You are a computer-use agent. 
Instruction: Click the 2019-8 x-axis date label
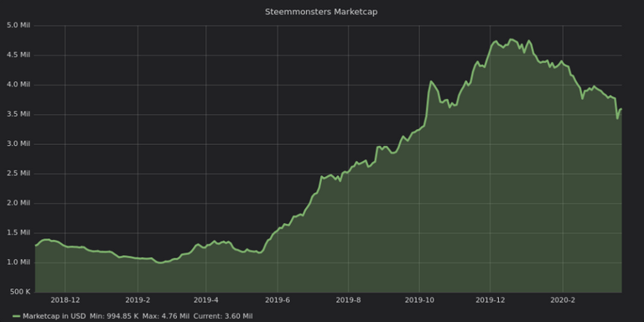[x=348, y=300]
